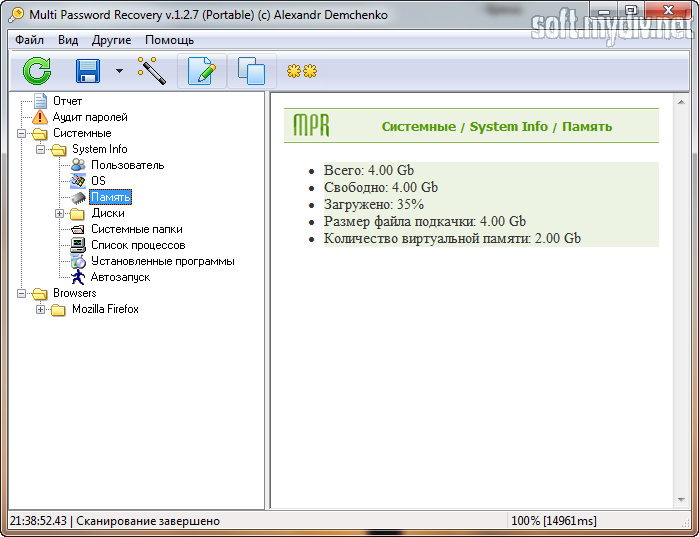Click the magic wand toolbar icon

(x=152, y=70)
